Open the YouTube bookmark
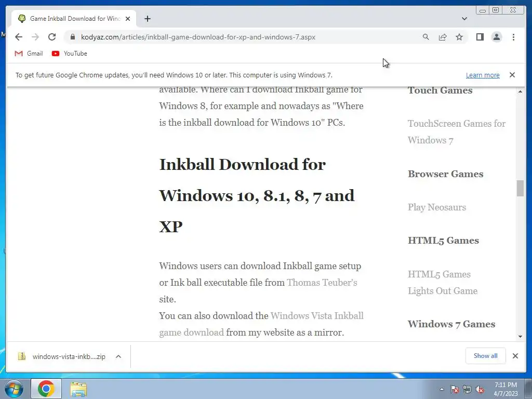This screenshot has height=399, width=532. 69,54
